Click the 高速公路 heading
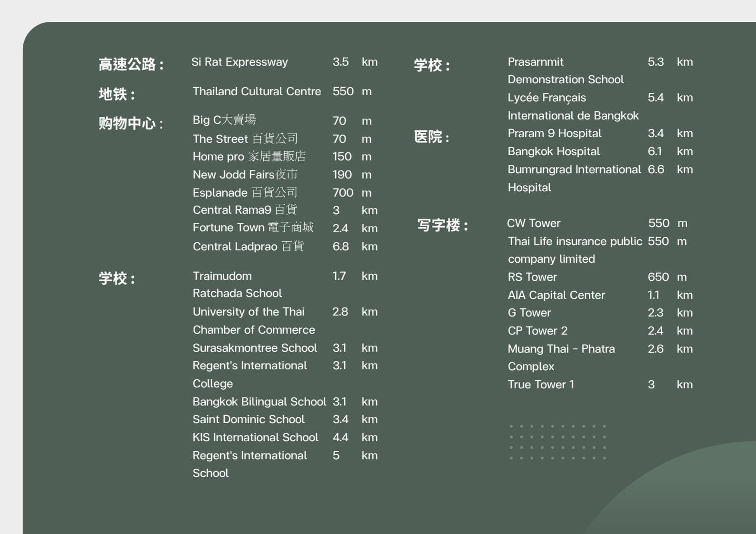756x534 pixels. 131,64
